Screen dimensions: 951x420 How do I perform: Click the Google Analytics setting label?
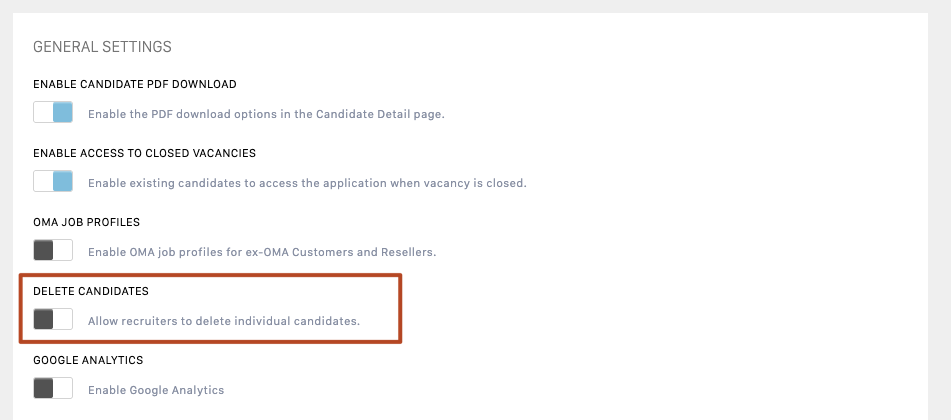coord(88,360)
